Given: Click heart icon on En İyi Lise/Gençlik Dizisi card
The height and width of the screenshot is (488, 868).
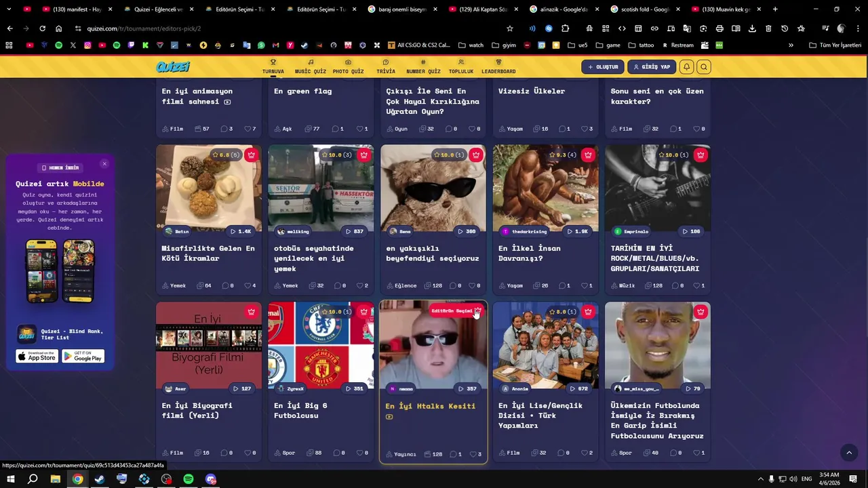Looking at the screenshot, I should (x=585, y=453).
